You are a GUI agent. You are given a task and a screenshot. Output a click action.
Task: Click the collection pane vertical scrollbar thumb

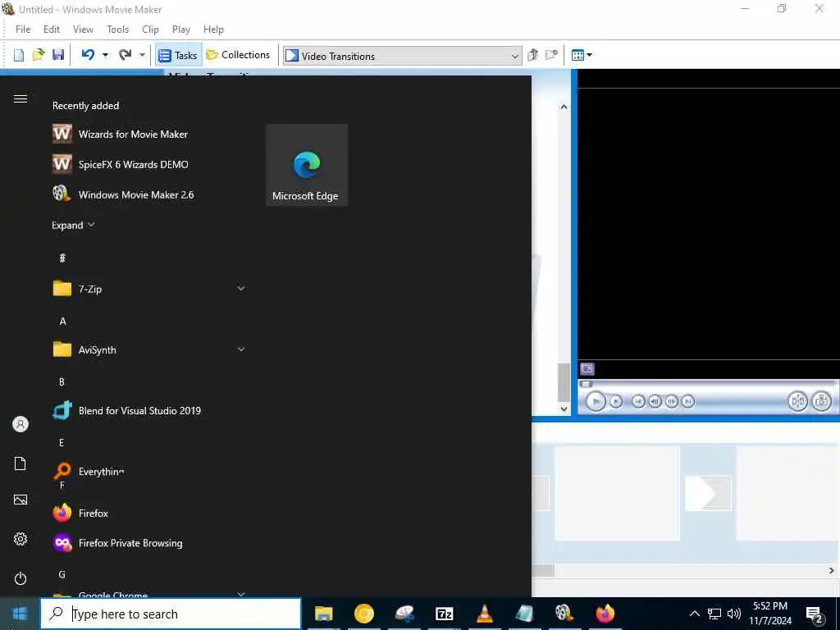coord(564,382)
